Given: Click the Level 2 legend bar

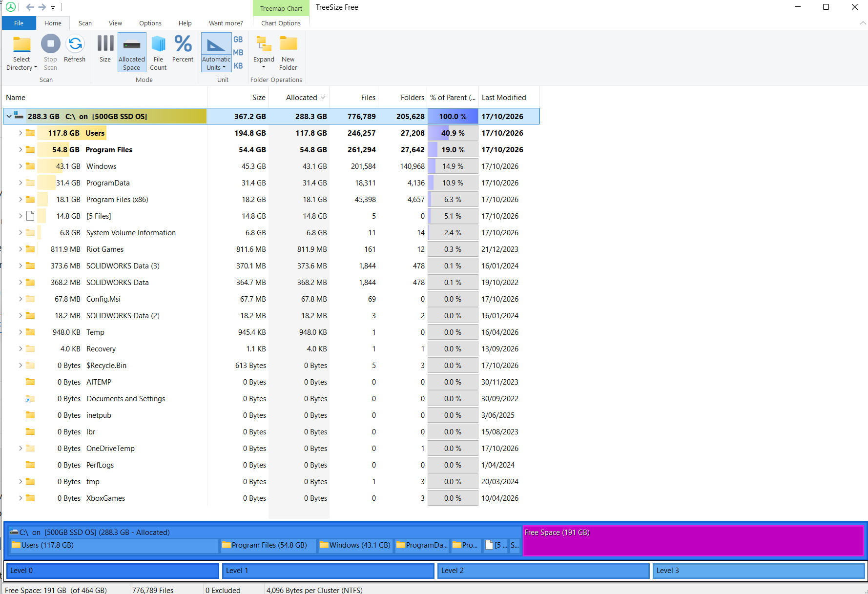Looking at the screenshot, I should 543,571.
